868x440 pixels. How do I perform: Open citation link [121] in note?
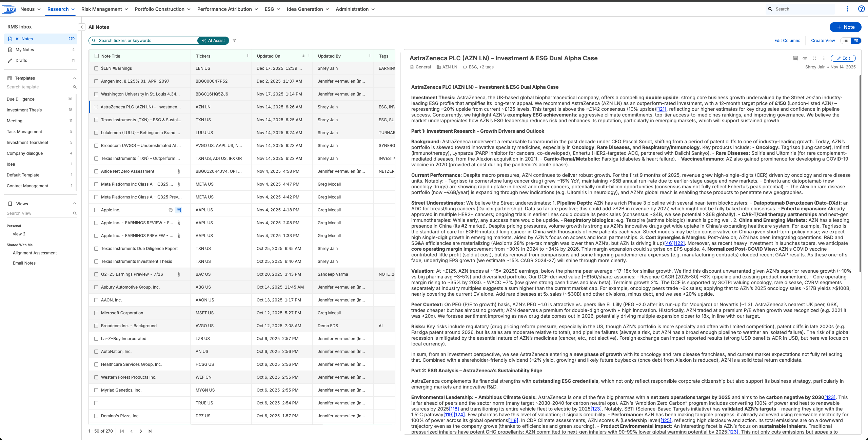[661, 109]
